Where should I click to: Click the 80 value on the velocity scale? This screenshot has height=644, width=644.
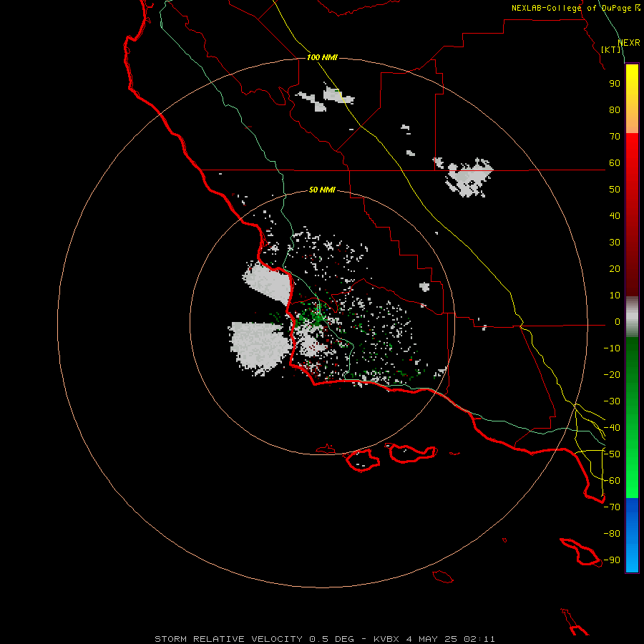coord(615,110)
